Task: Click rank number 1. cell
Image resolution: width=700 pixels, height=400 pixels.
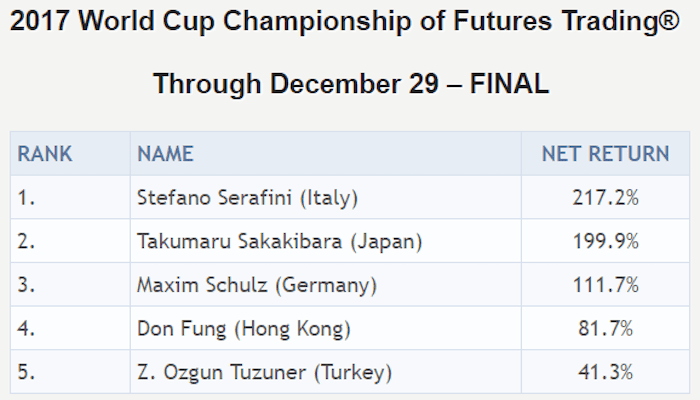Action: tap(70, 197)
